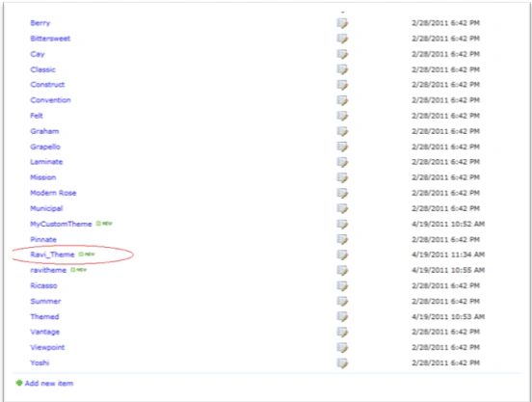Open the Bittersweet theme link
This screenshot has height=402, width=532.
pos(50,39)
